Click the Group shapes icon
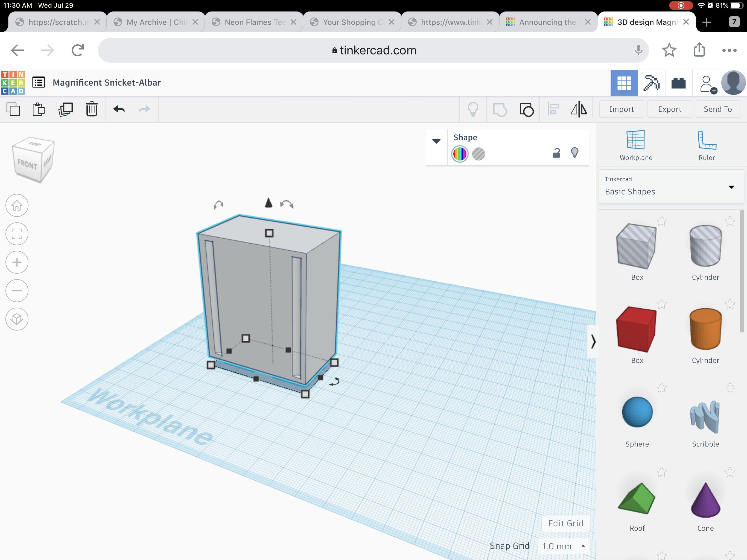The width and height of the screenshot is (747, 560). [500, 110]
